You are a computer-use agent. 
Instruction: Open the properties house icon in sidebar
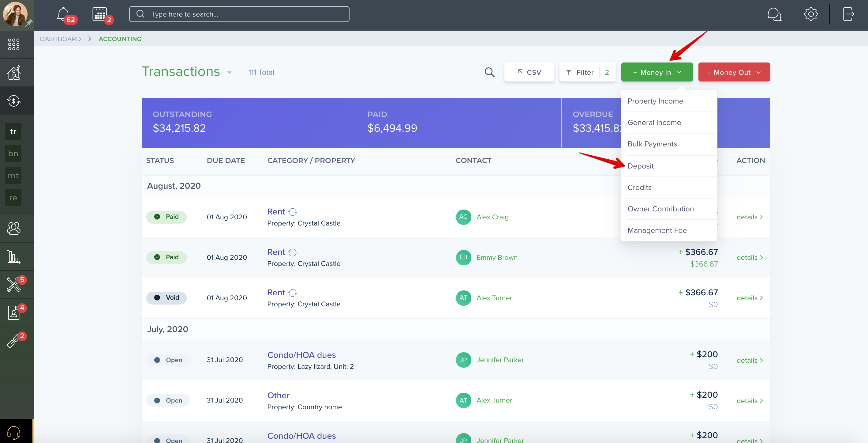(x=14, y=73)
